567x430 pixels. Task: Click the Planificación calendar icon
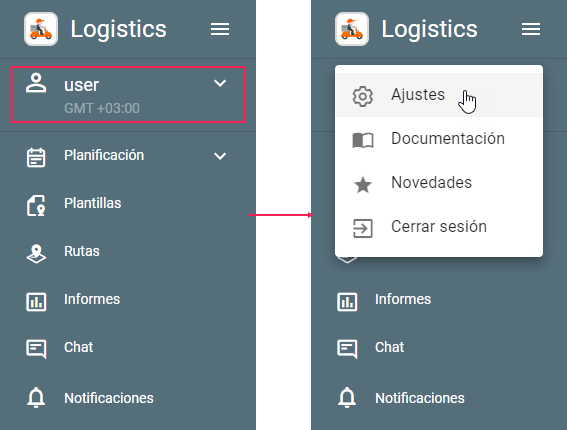pos(36,157)
